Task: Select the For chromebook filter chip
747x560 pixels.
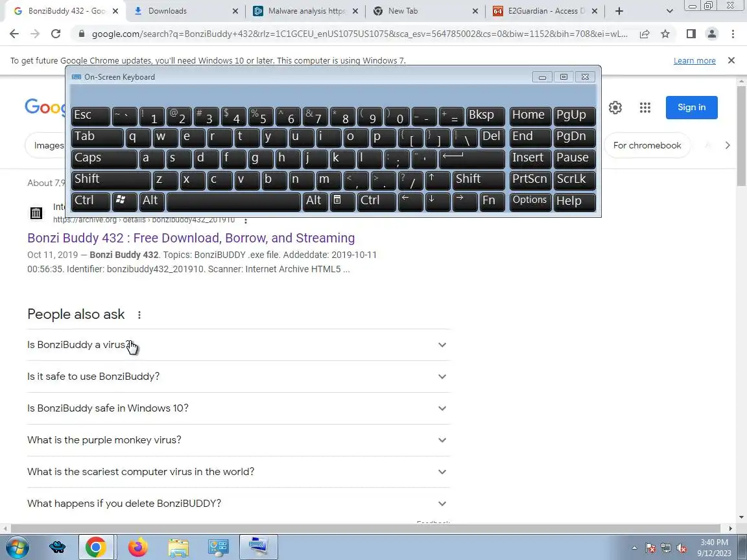Action: 647,145
